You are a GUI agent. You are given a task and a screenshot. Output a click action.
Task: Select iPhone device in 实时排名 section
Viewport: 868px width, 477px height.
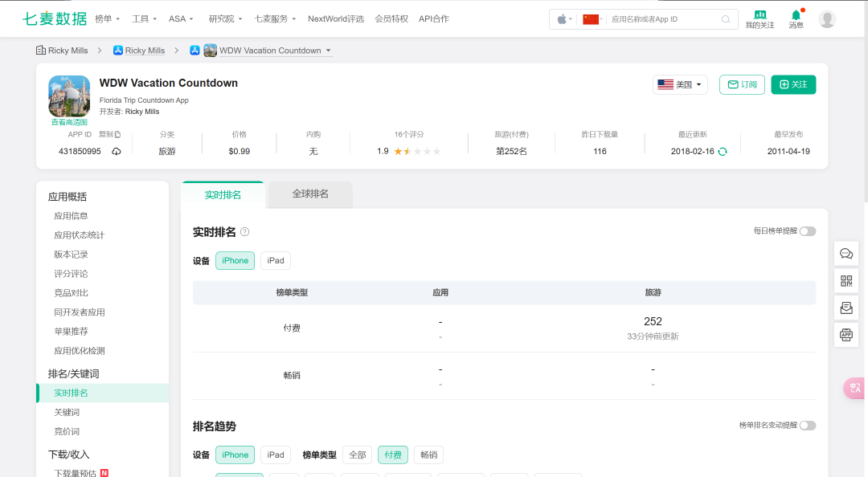235,261
